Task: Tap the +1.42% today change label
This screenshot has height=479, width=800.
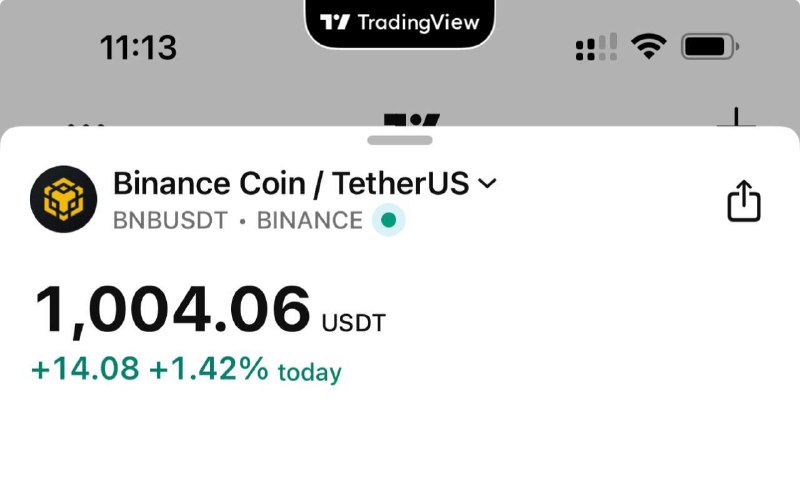Action: click(x=245, y=369)
